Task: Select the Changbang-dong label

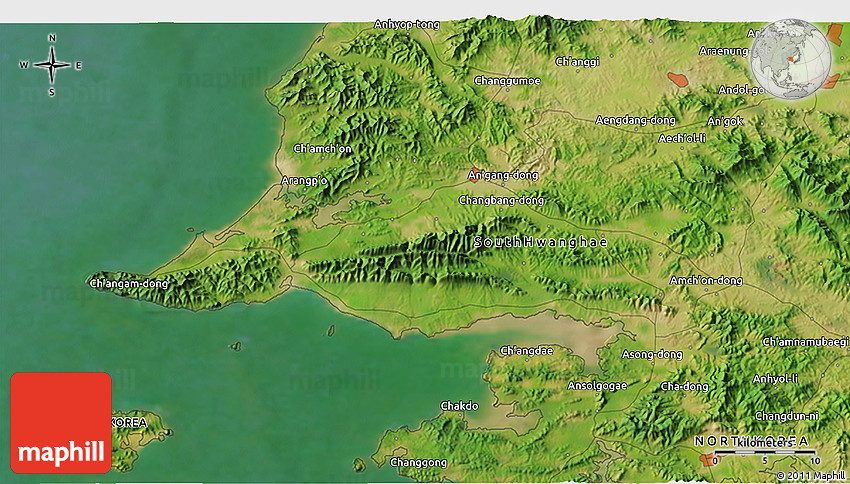Action: [502, 200]
